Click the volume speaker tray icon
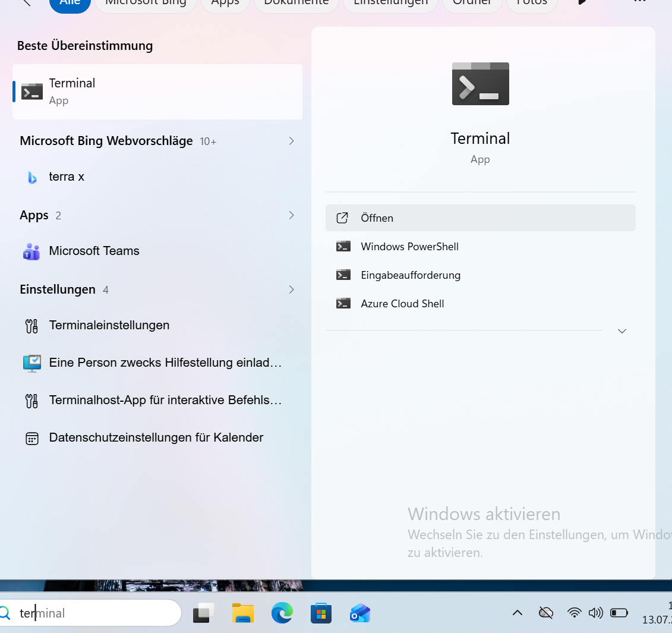Image resolution: width=672 pixels, height=633 pixels. pos(596,613)
